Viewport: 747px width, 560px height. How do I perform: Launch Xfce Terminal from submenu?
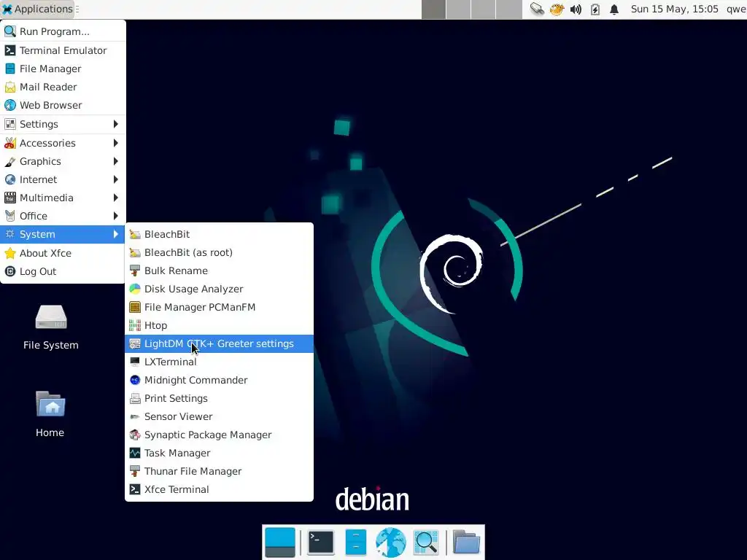pyautogui.click(x=219, y=489)
